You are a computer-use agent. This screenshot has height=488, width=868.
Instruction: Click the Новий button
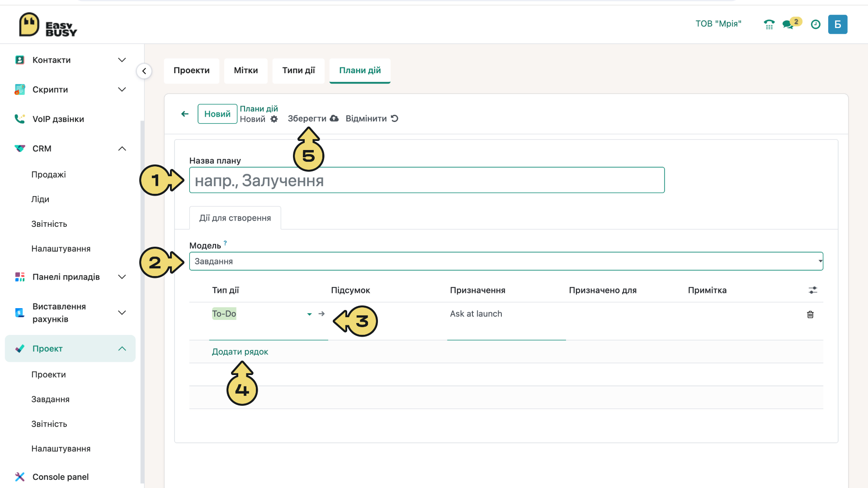point(217,114)
